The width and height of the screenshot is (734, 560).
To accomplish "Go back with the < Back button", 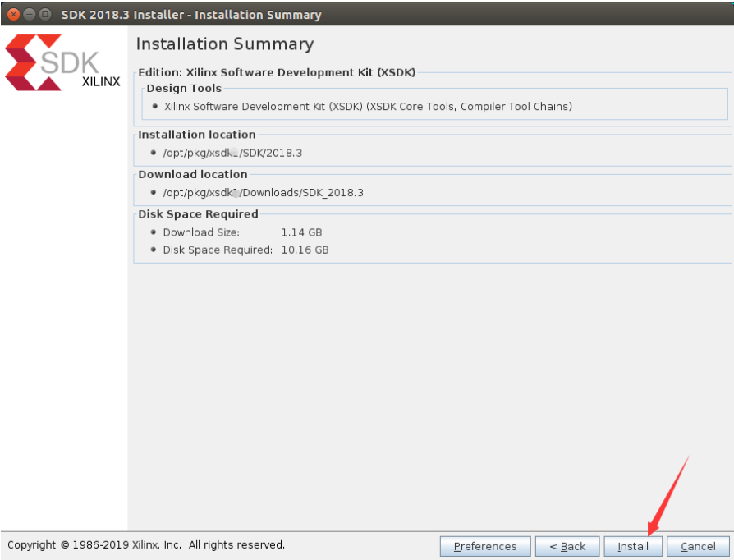I will (x=567, y=546).
